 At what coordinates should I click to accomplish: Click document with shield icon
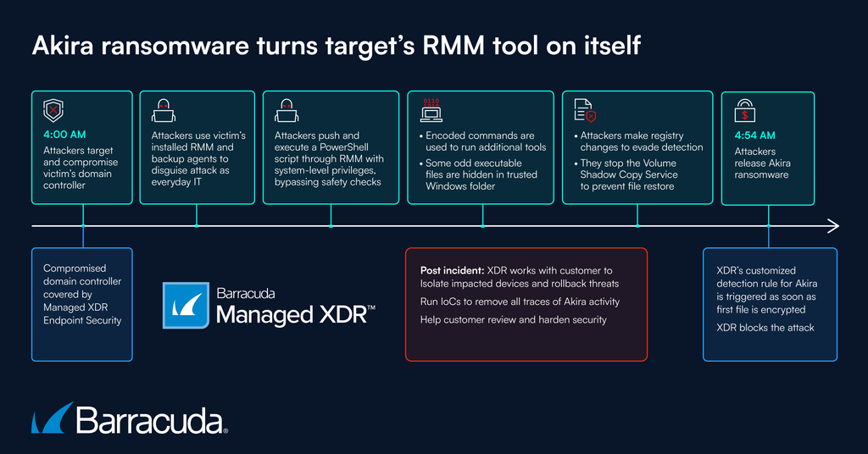586,111
